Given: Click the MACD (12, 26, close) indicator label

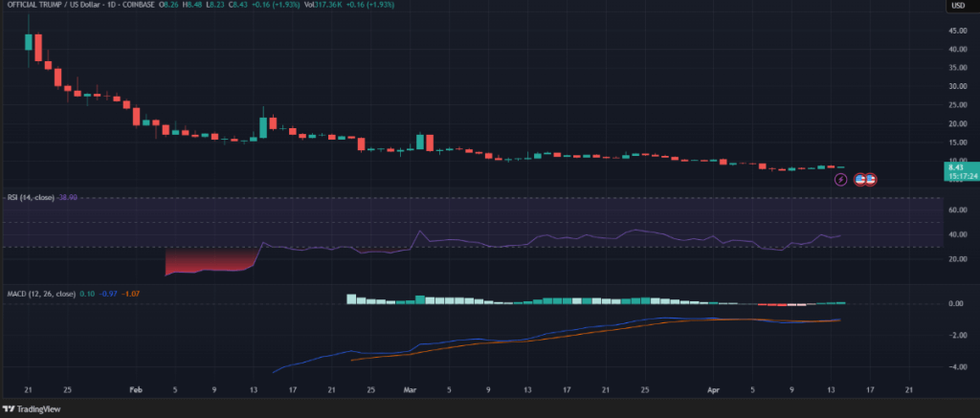Looking at the screenshot, I should tap(41, 294).
